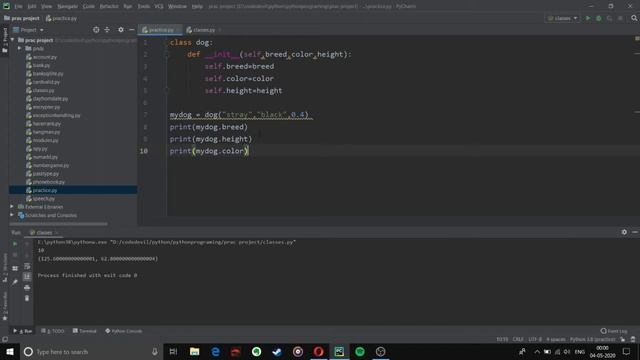640x360 pixels.
Task: Open the Event Log
Action: click(614, 331)
